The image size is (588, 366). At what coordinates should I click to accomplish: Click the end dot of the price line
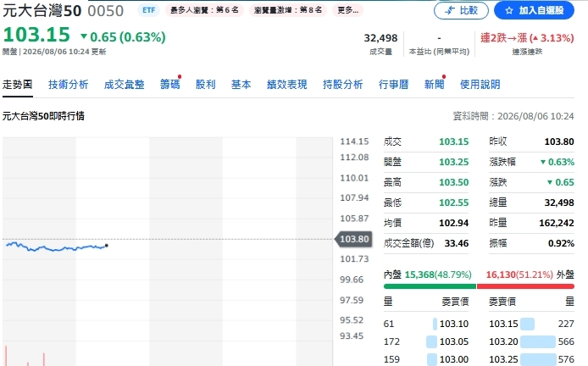tap(107, 246)
